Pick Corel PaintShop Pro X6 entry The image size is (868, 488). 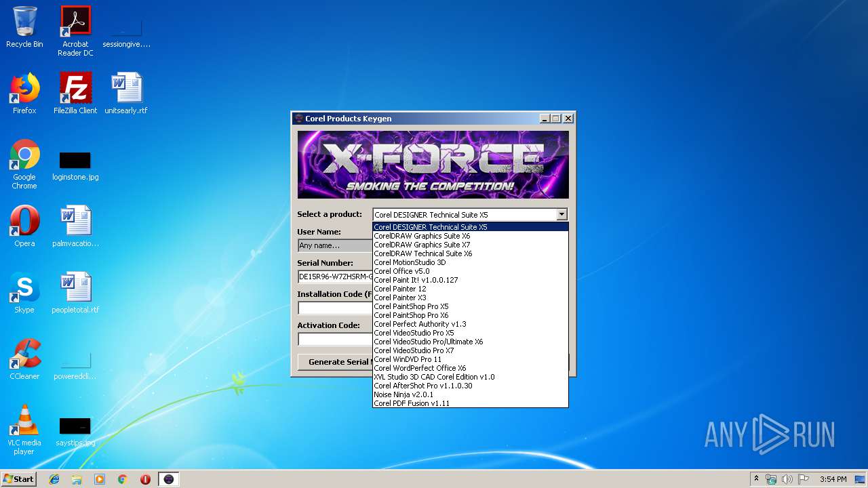(471, 315)
